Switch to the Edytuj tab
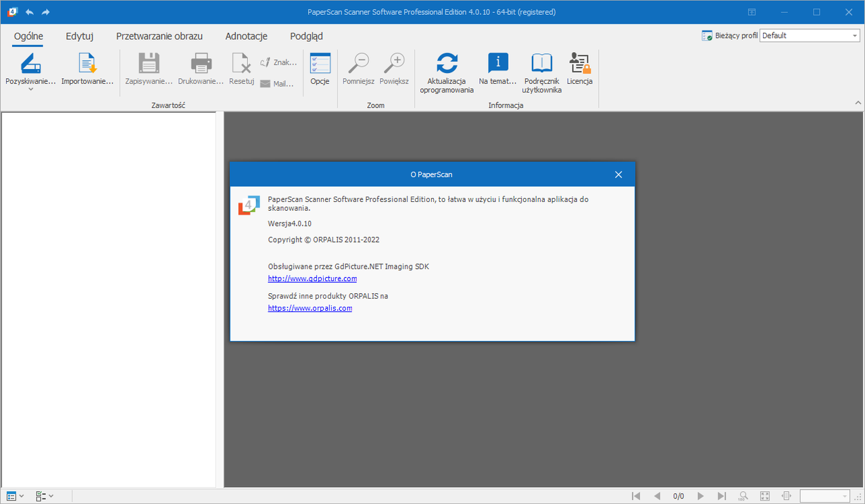 80,36
